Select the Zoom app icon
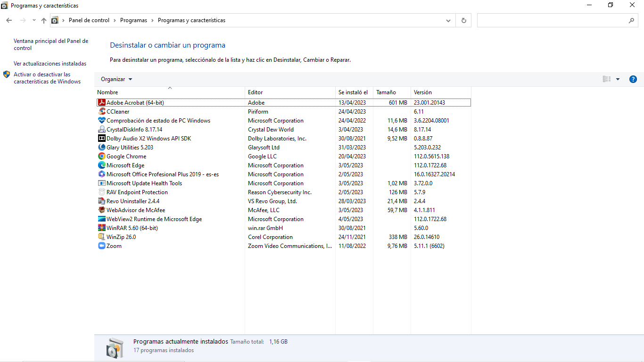Screen dimensions: 644x362 [x=101, y=246]
